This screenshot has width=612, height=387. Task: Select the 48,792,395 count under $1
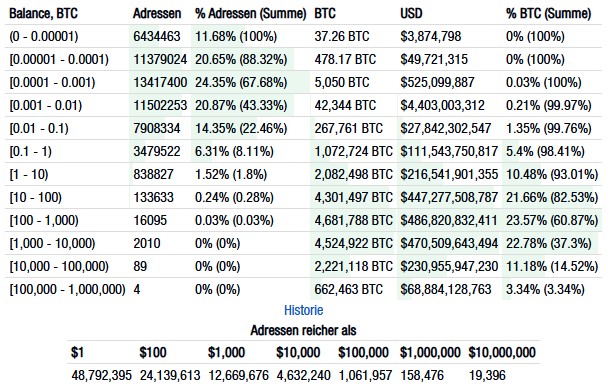tap(101, 375)
